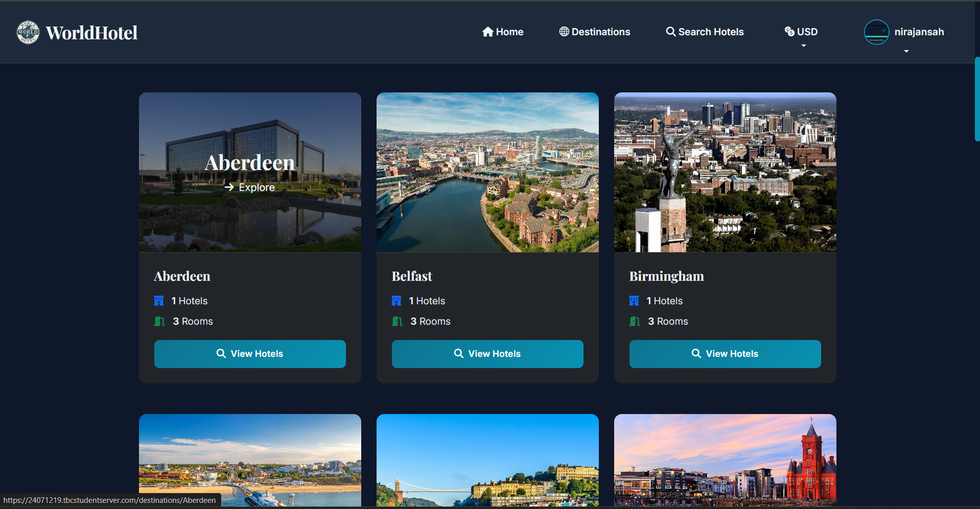The width and height of the screenshot is (980, 509).
Task: Click the blue hotels icon under Aberdeen
Action: pyautogui.click(x=159, y=301)
